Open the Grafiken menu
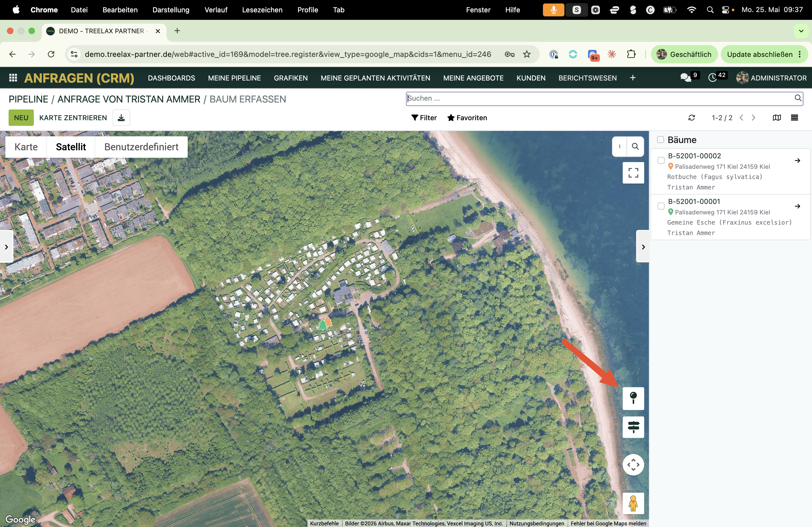Screen dimensions: 812x527 pos(291,78)
